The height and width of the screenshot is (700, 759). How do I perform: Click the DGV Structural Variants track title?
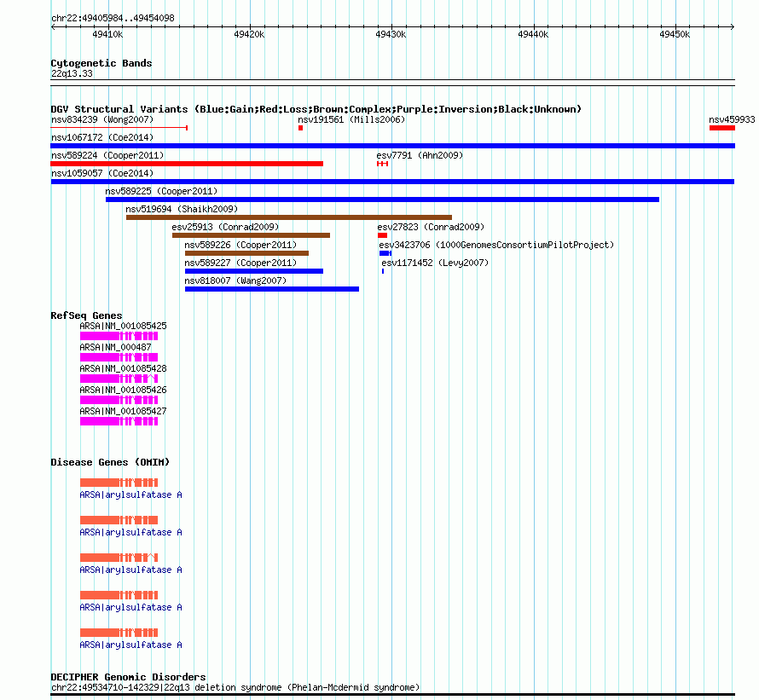(x=316, y=109)
